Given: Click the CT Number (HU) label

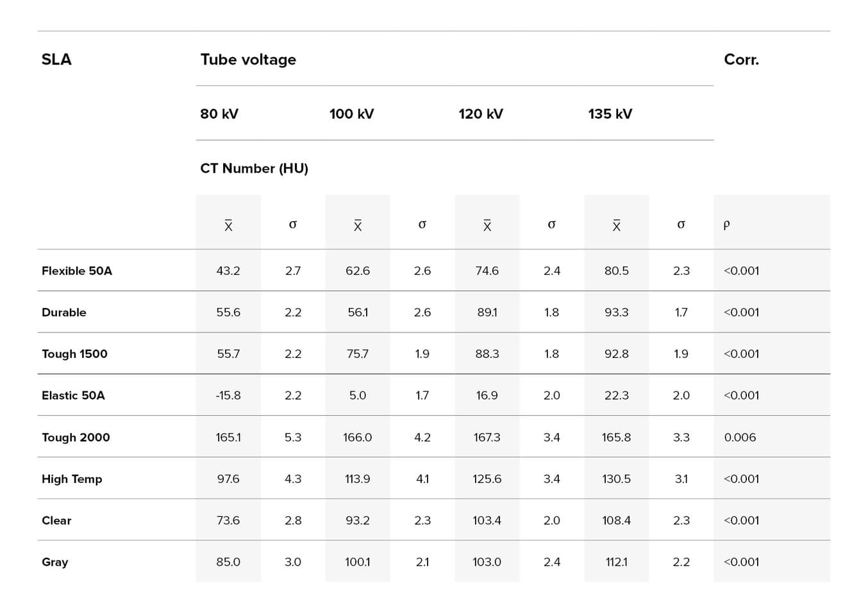Looking at the screenshot, I should click(254, 168).
